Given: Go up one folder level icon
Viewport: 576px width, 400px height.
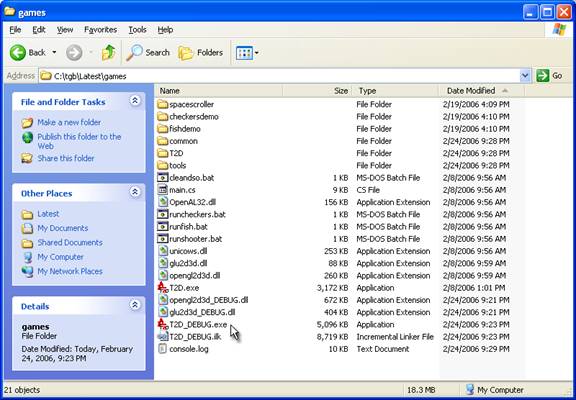Looking at the screenshot, I should (x=109, y=53).
